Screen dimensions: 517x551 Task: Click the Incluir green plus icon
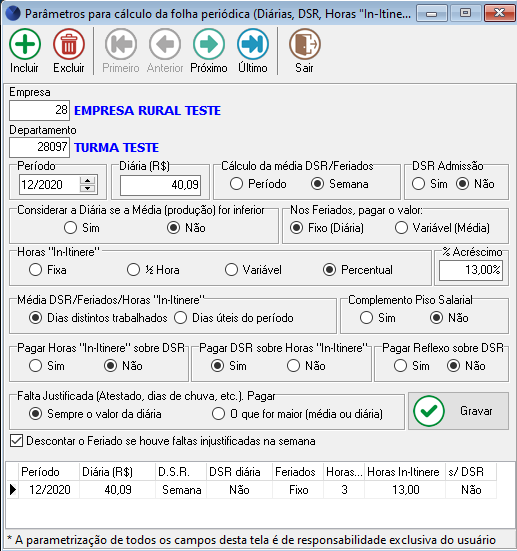click(25, 45)
